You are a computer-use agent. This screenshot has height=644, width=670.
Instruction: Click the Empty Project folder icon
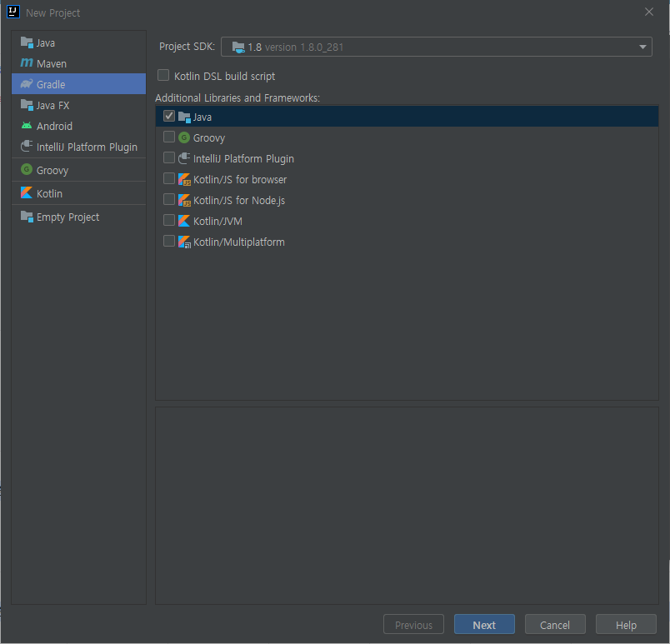tap(27, 217)
